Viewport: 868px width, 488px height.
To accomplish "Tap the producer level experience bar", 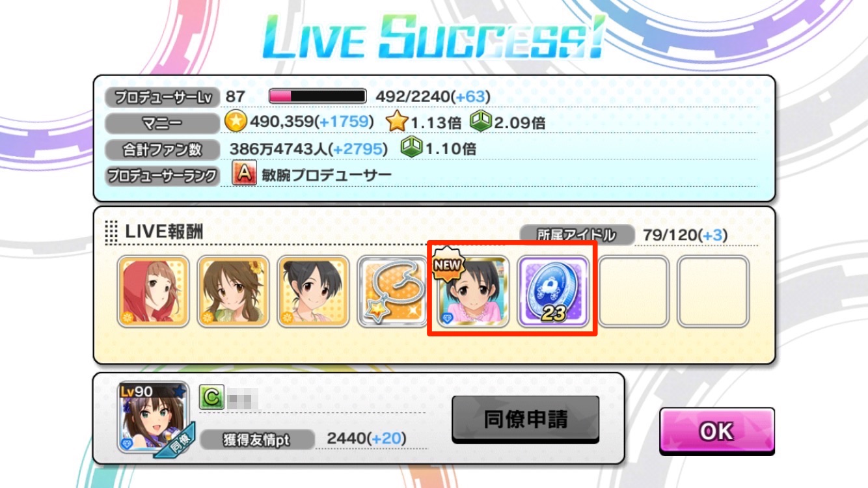I will 318,96.
